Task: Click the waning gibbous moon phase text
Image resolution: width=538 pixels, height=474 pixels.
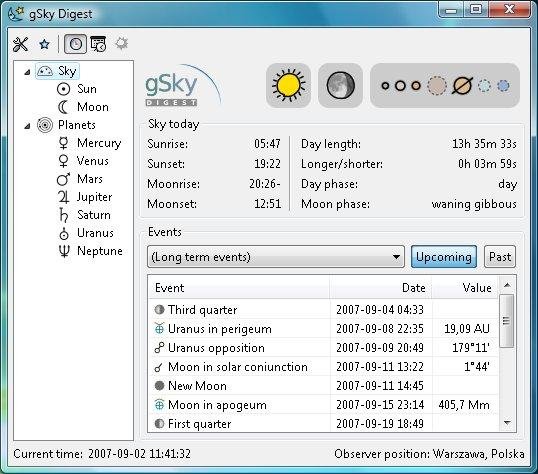Action: click(x=474, y=204)
